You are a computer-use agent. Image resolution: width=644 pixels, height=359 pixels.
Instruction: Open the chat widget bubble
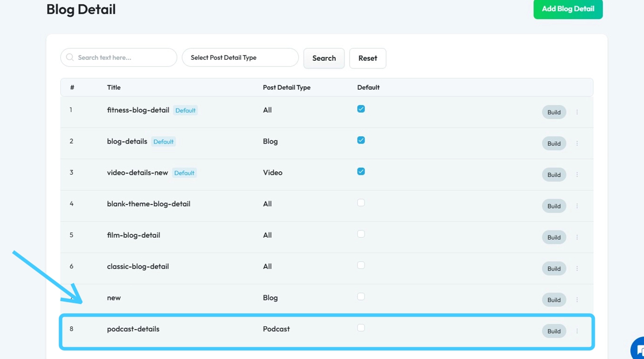(639, 350)
